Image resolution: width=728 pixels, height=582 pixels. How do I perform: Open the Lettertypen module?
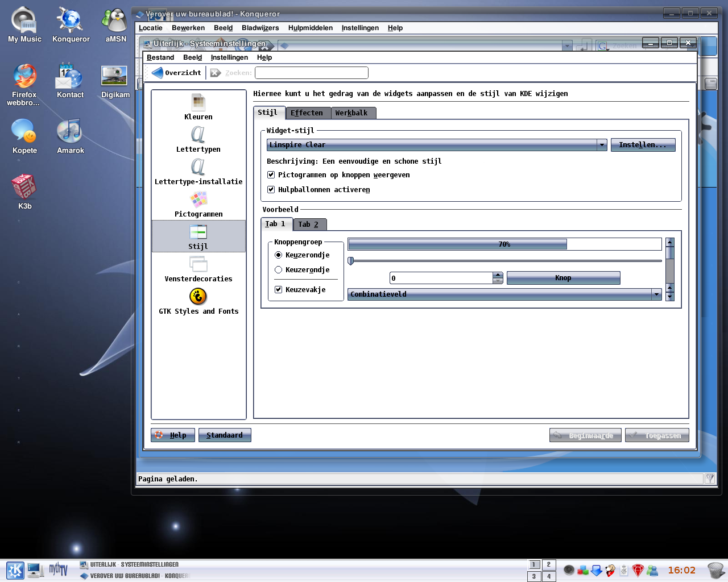[198, 139]
